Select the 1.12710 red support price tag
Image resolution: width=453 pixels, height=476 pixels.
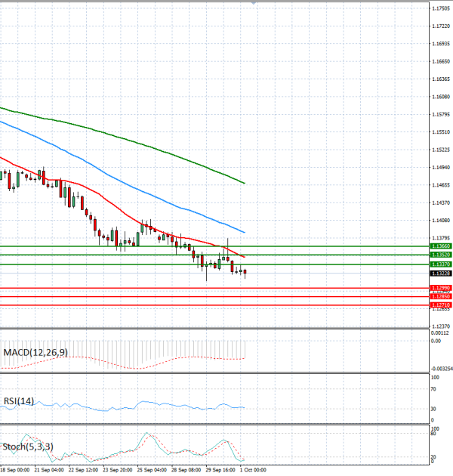442,304
